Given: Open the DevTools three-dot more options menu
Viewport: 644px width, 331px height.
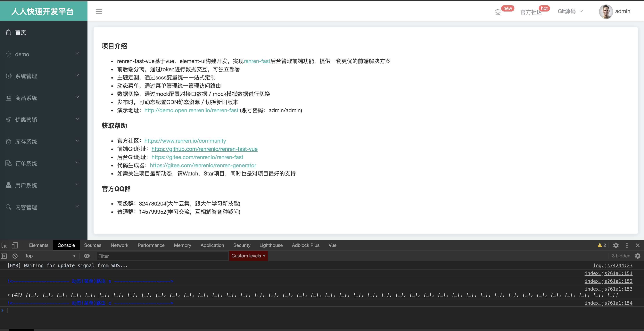Looking at the screenshot, I should [x=627, y=245].
